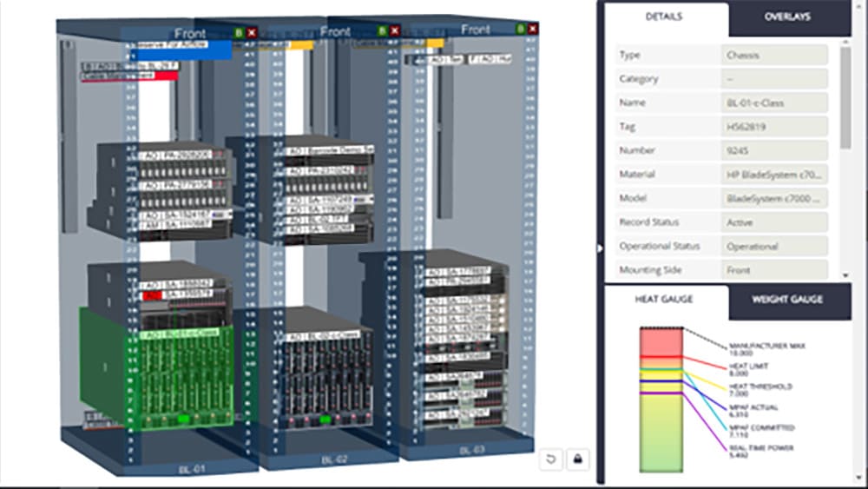Click green B button on third rack

pyautogui.click(x=521, y=29)
